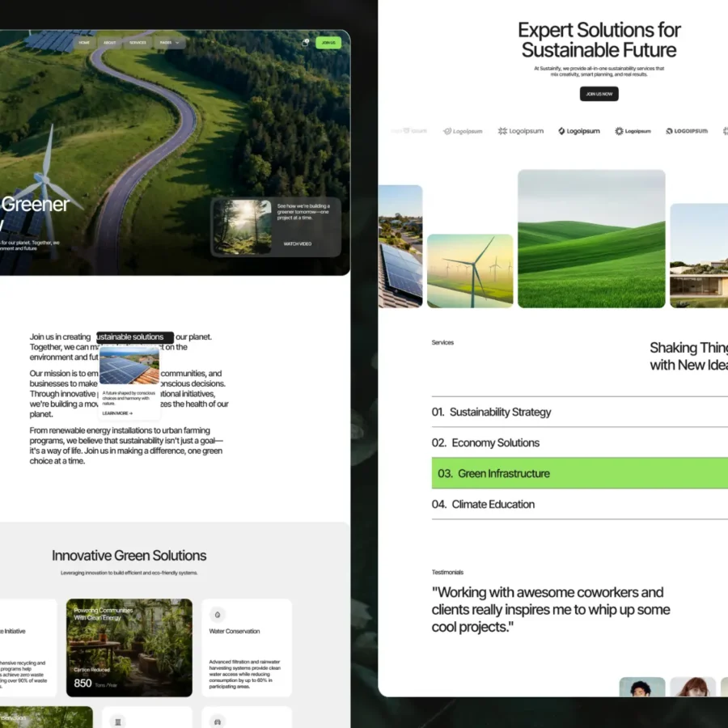Click the red-haired testimonial avatar
This screenshot has height=728, width=728.
[692, 687]
